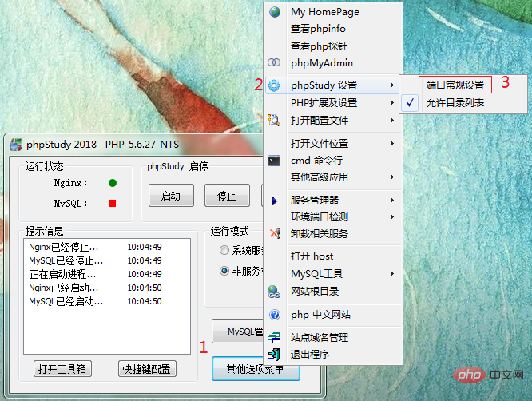Expand the 打开文件位置 submenu arrow
This screenshot has height=401, width=532.
(x=392, y=144)
